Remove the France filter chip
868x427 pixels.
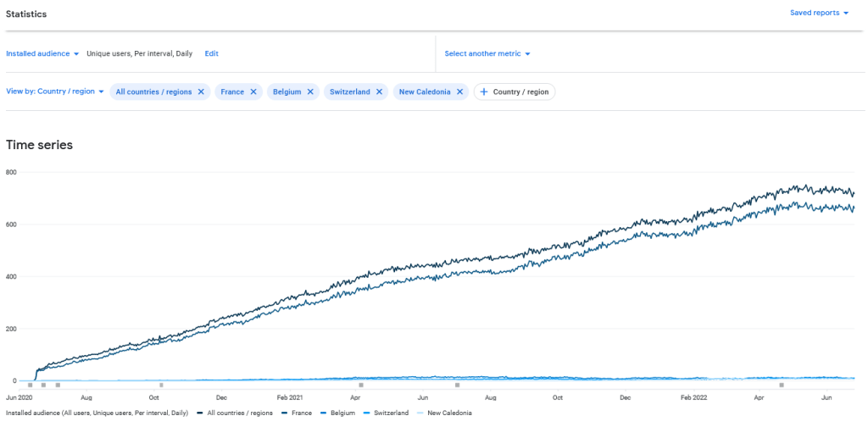click(x=253, y=91)
